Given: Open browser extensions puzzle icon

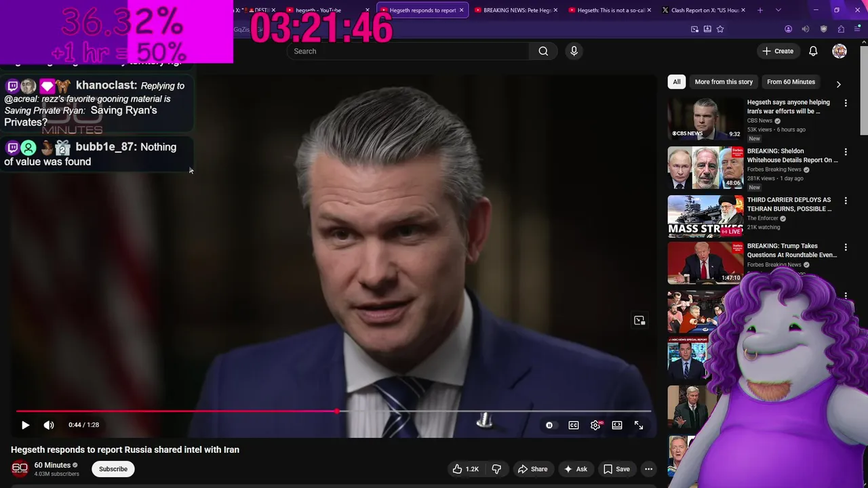Looking at the screenshot, I should click(x=841, y=29).
